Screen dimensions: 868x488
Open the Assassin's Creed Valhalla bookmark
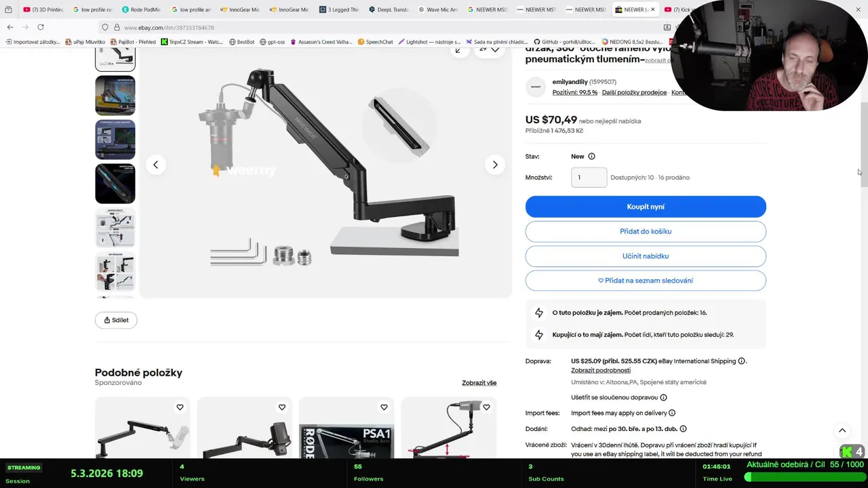[x=321, y=42]
